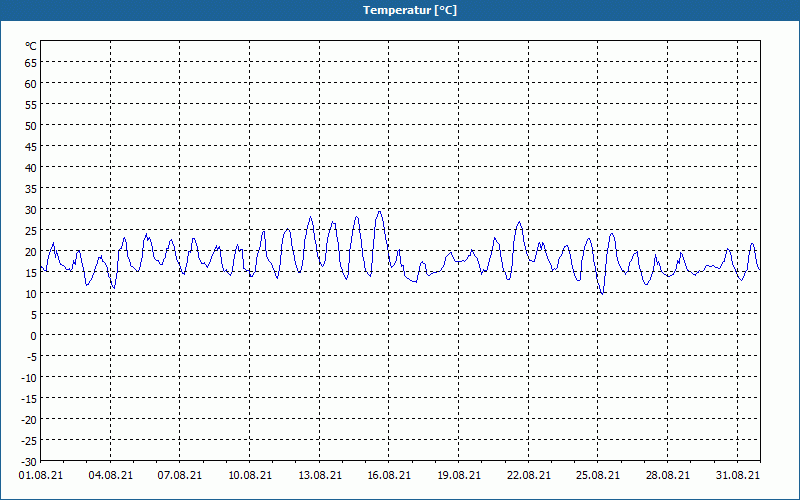The width and height of the screenshot is (800, 500).
Task: Click the 15 y-axis value
Action: [x=31, y=273]
